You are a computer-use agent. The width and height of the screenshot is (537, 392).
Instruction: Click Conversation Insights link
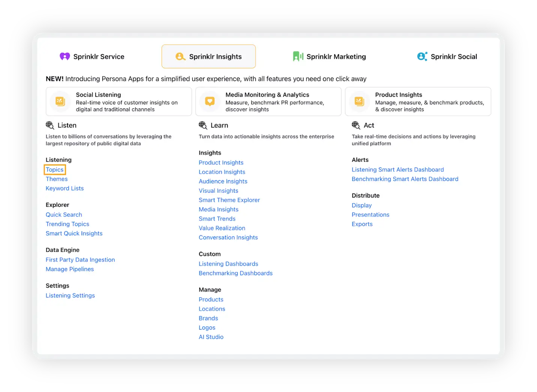pos(228,237)
